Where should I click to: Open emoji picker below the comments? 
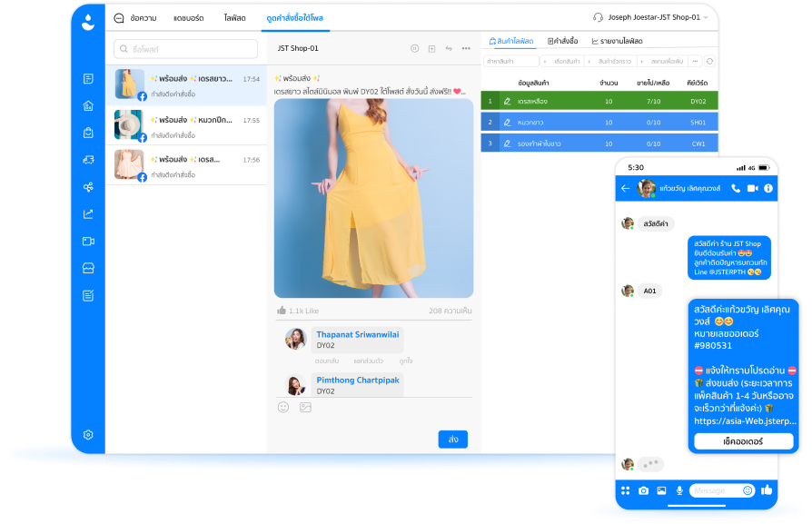(283, 407)
